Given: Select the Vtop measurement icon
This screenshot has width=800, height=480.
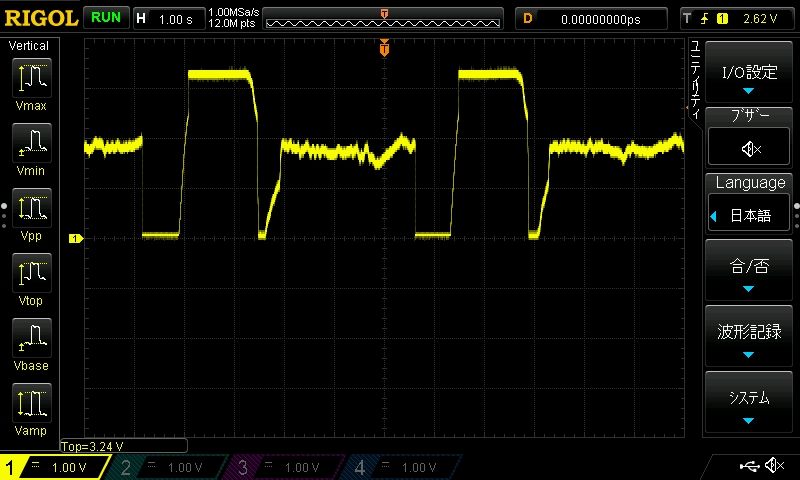Looking at the screenshot, I should (32, 273).
